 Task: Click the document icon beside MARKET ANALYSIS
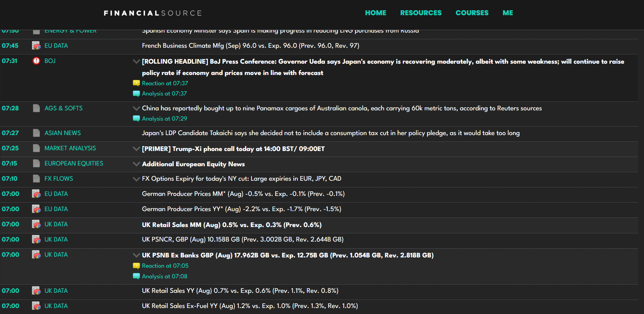[x=36, y=148]
